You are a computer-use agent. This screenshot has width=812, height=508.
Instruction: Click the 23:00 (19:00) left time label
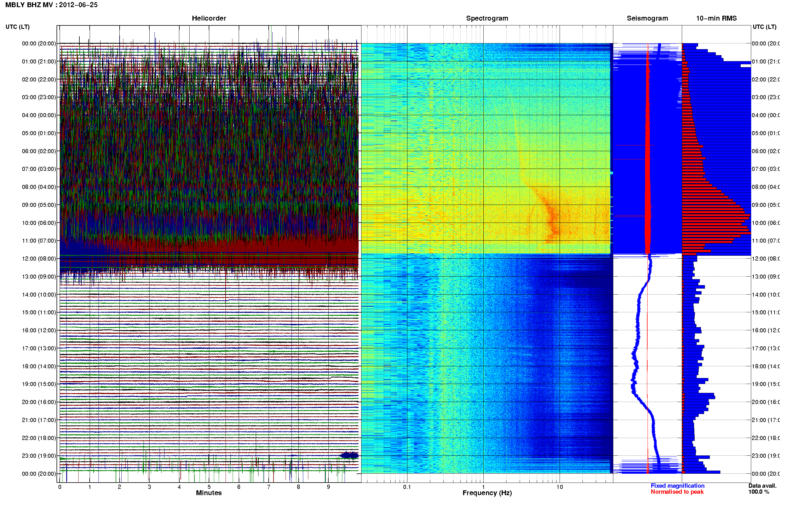click(x=39, y=456)
